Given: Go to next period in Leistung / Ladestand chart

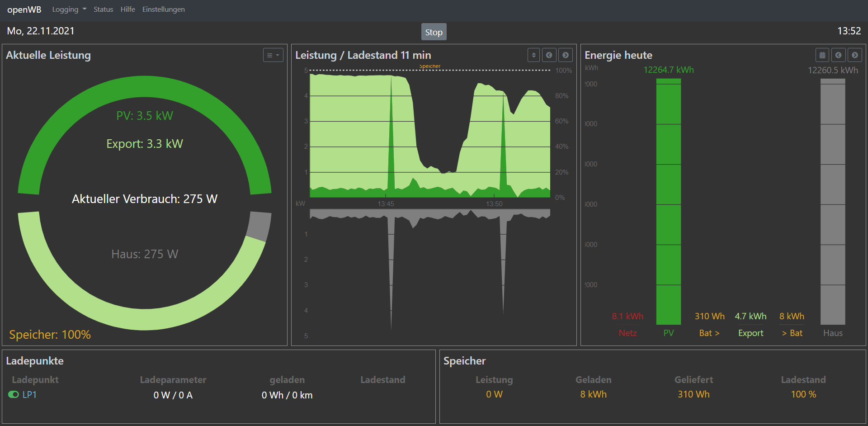Looking at the screenshot, I should pyautogui.click(x=566, y=55).
